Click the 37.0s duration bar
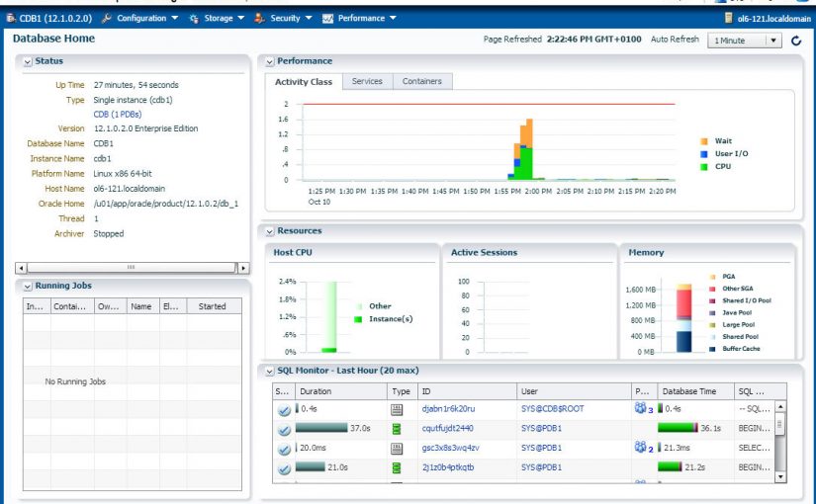This screenshot has width=816, height=504. pyautogui.click(x=321, y=428)
